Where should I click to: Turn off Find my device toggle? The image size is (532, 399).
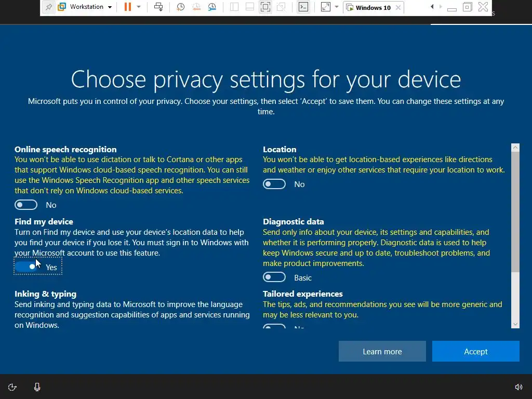click(x=26, y=267)
